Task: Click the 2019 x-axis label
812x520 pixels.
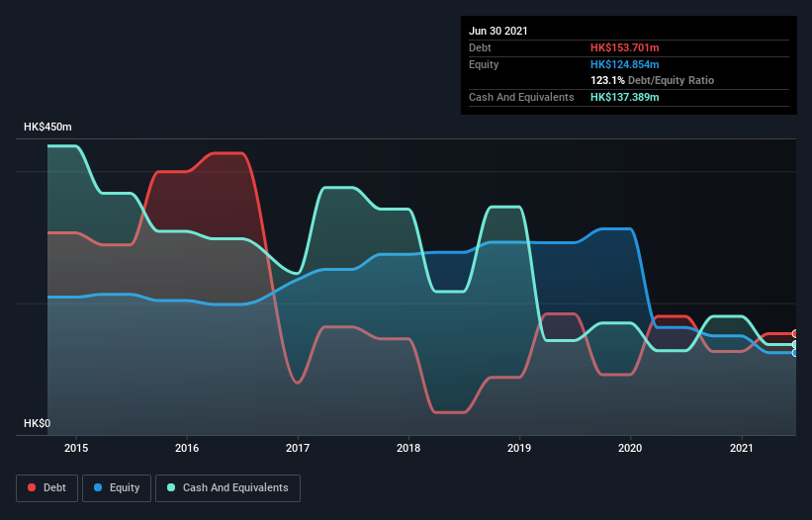Action: (x=519, y=448)
